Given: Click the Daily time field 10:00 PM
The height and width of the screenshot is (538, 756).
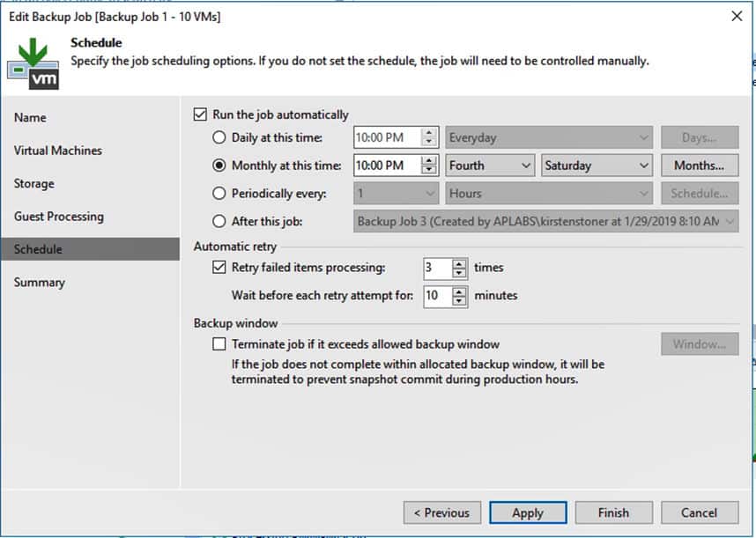Looking at the screenshot, I should (387, 137).
